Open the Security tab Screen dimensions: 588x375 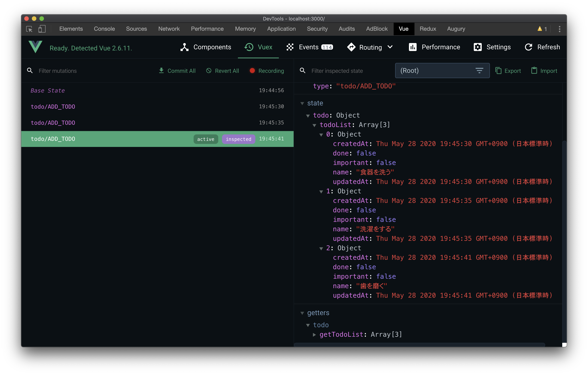pyautogui.click(x=317, y=29)
